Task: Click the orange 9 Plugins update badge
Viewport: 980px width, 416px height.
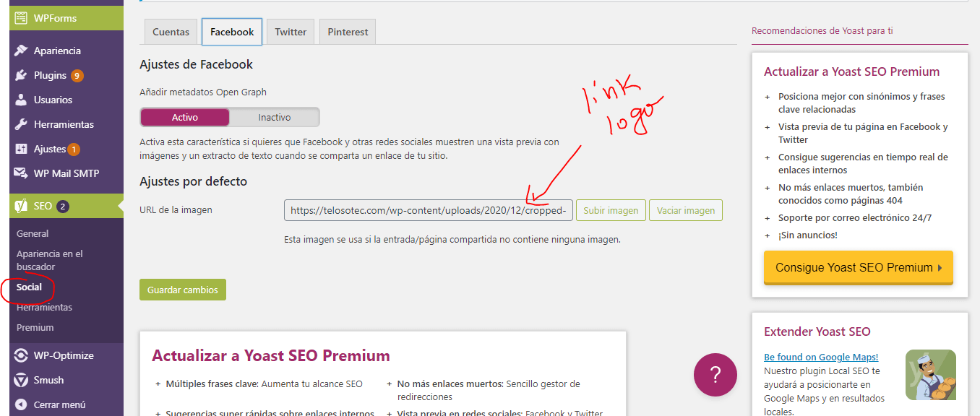Action: 77,75
